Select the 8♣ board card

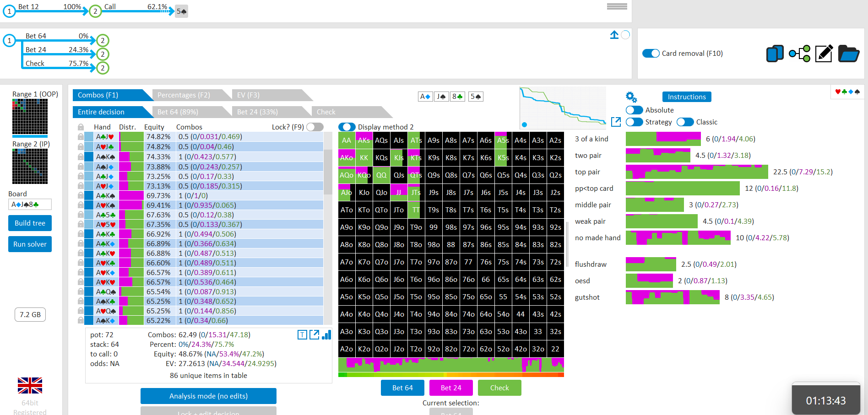click(x=457, y=97)
